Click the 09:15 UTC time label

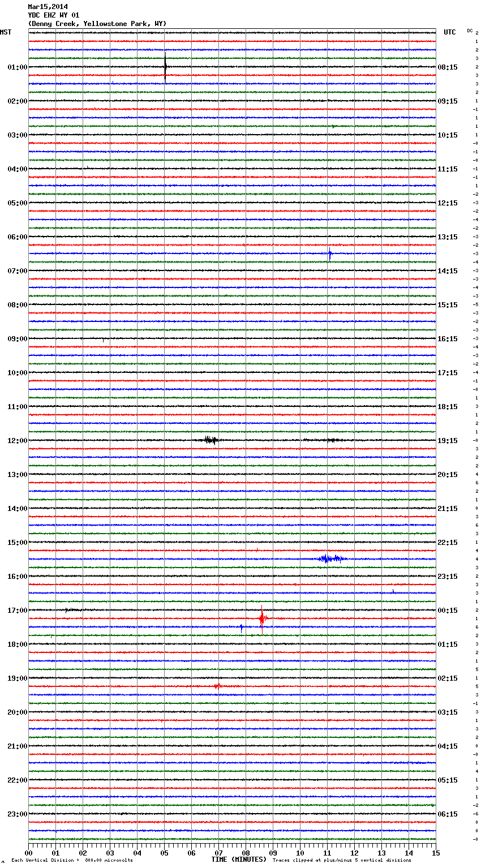448,101
